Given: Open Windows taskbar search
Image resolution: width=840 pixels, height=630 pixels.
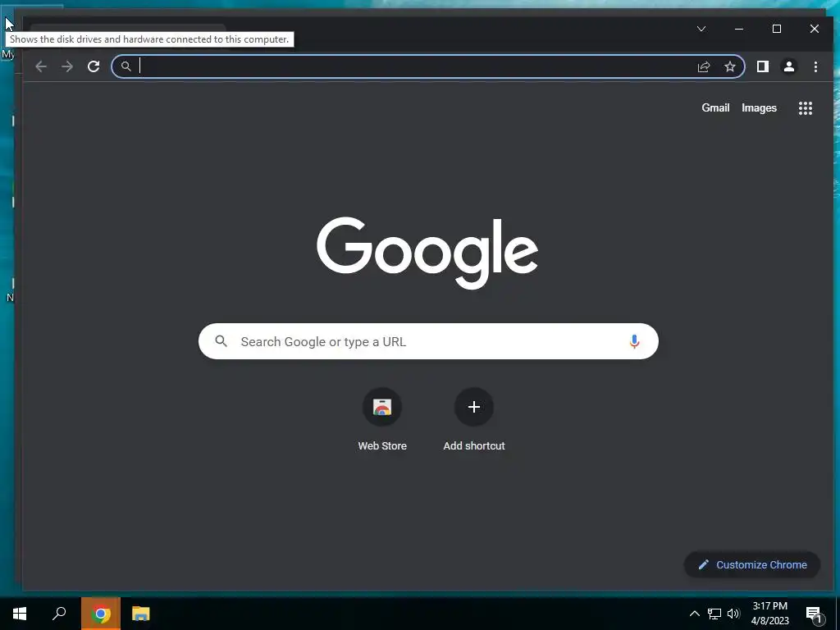Looking at the screenshot, I should pyautogui.click(x=59, y=614).
